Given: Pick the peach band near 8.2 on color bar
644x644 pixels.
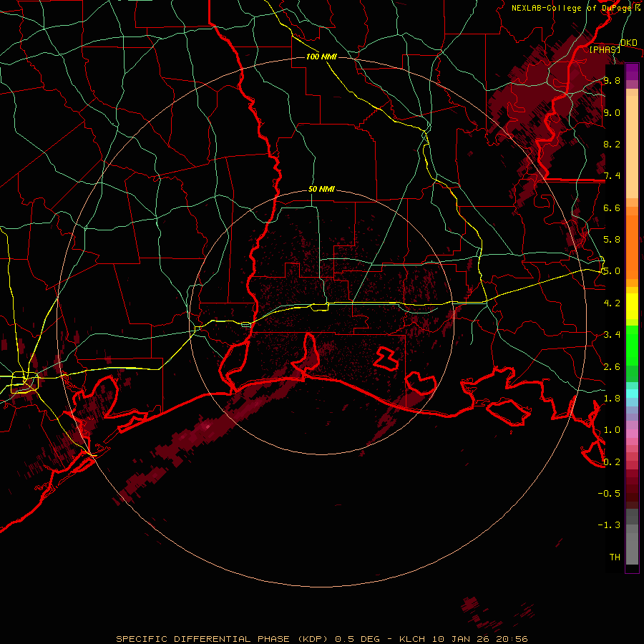Looking at the screenshot, I should coord(632,148).
